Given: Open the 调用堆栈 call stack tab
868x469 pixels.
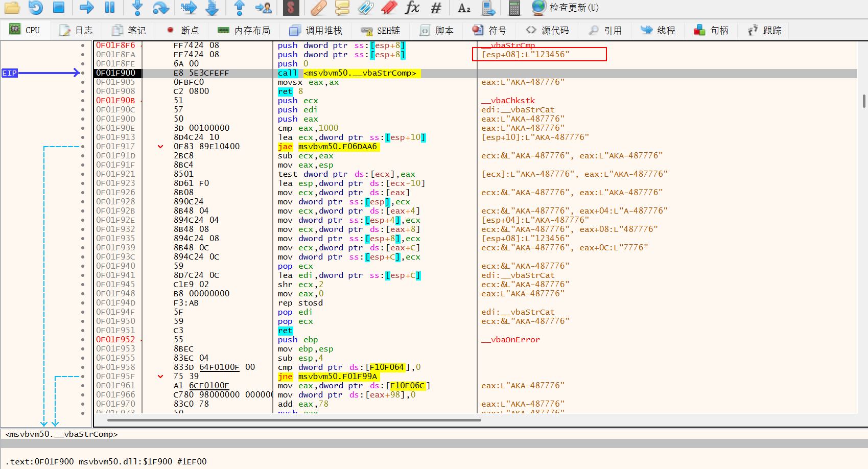Looking at the screenshot, I should 315,30.
